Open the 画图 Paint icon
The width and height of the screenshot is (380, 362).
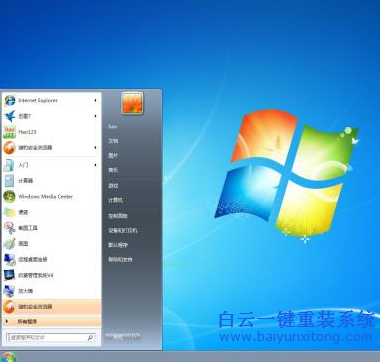(9, 244)
